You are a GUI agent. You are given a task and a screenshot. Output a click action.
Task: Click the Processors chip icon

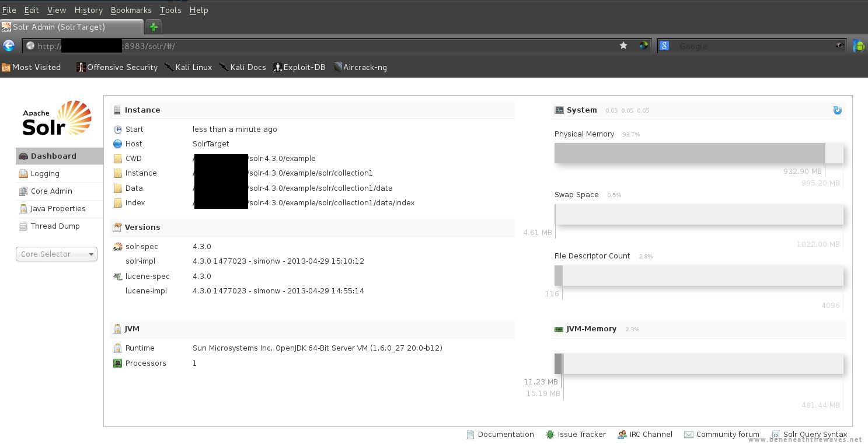pyautogui.click(x=118, y=363)
